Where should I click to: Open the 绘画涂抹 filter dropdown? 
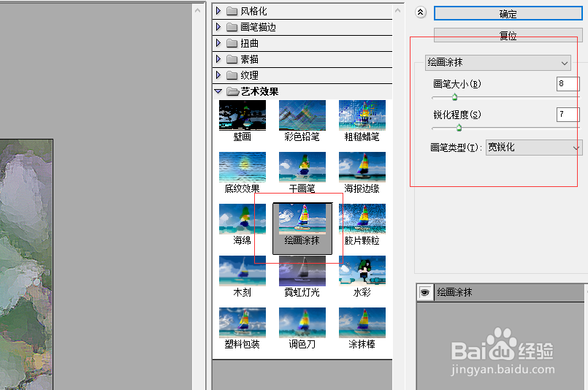(498, 63)
